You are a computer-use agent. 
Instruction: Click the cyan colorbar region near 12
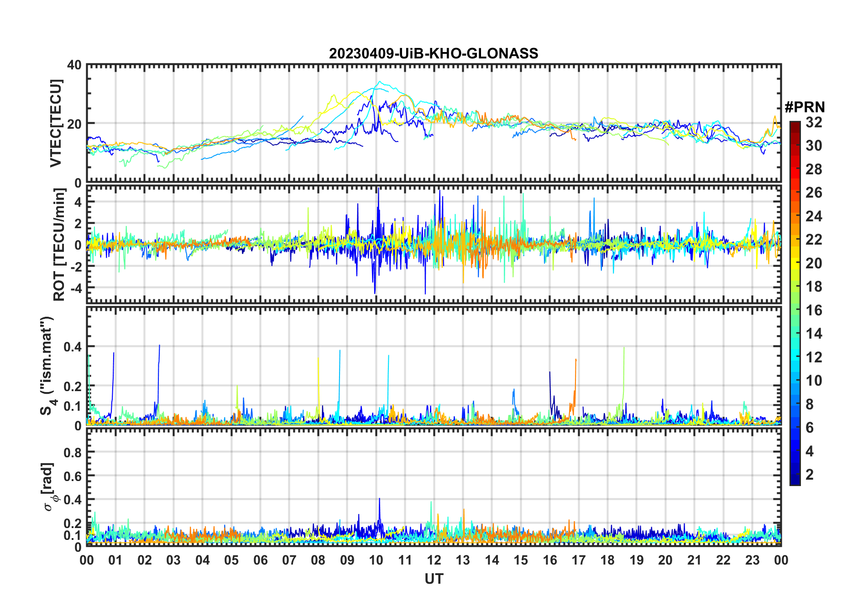(x=795, y=357)
